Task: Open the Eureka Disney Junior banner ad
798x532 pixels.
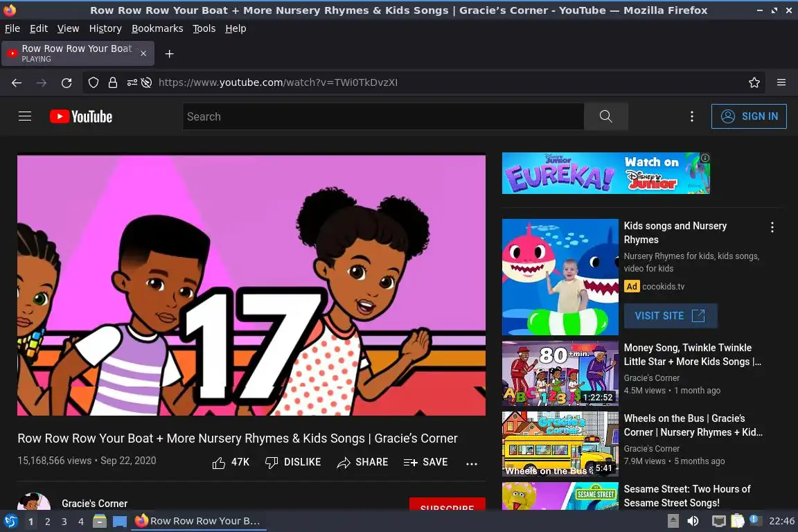Action: tap(605, 173)
